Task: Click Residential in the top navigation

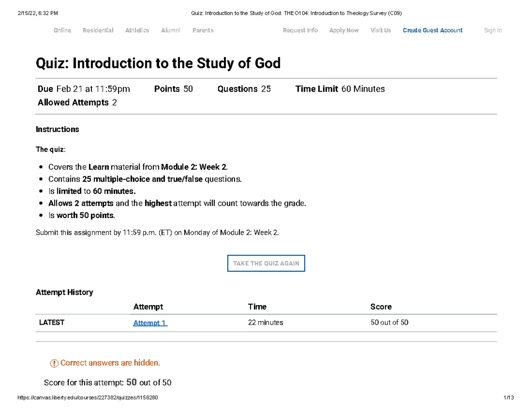Action: point(98,30)
